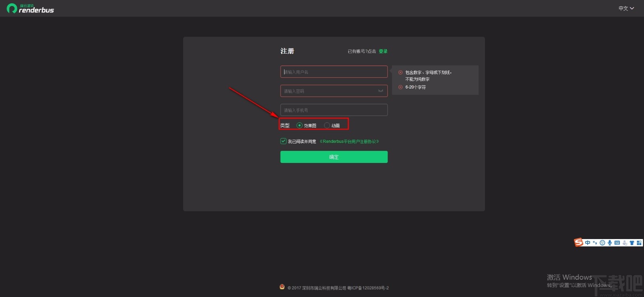This screenshot has height=297, width=644.
Task: Focus the 请输入用户名 username field
Action: pyautogui.click(x=334, y=72)
